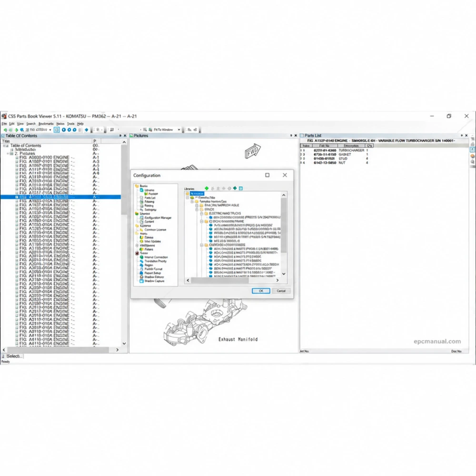Image resolution: width=476 pixels, height=476 pixels.
Task: Select the STUD row in Parts List
Action: (x=337, y=159)
